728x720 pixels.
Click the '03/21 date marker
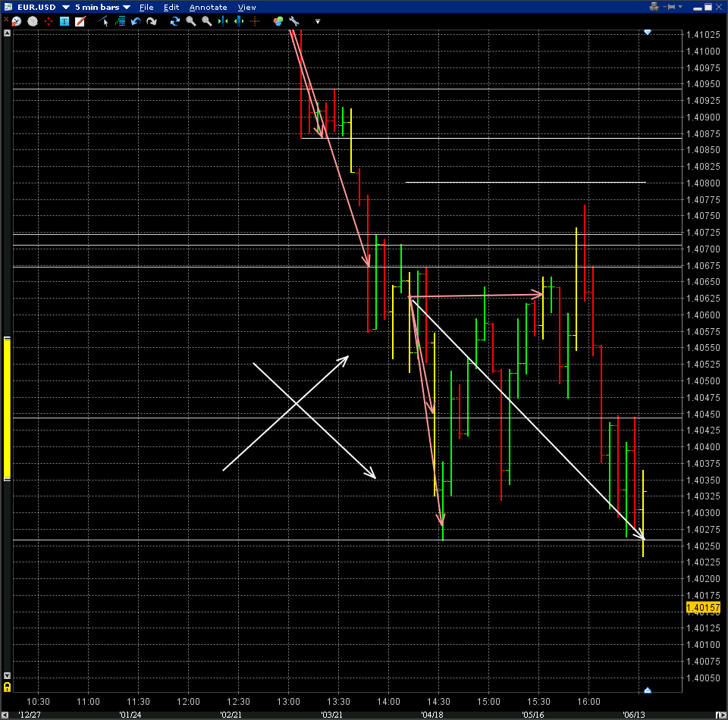pos(331,715)
